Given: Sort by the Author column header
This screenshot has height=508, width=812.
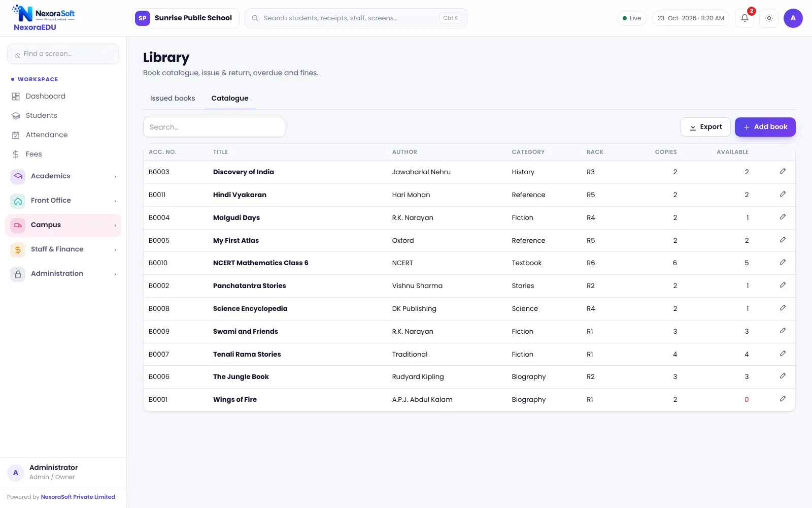Looking at the screenshot, I should pos(404,152).
